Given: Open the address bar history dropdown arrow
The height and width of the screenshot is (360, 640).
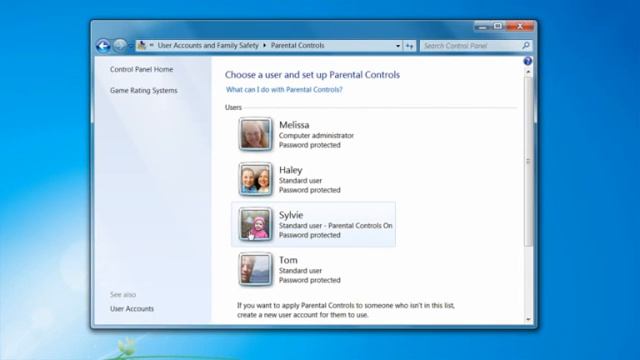Looking at the screenshot, I should coord(398,46).
